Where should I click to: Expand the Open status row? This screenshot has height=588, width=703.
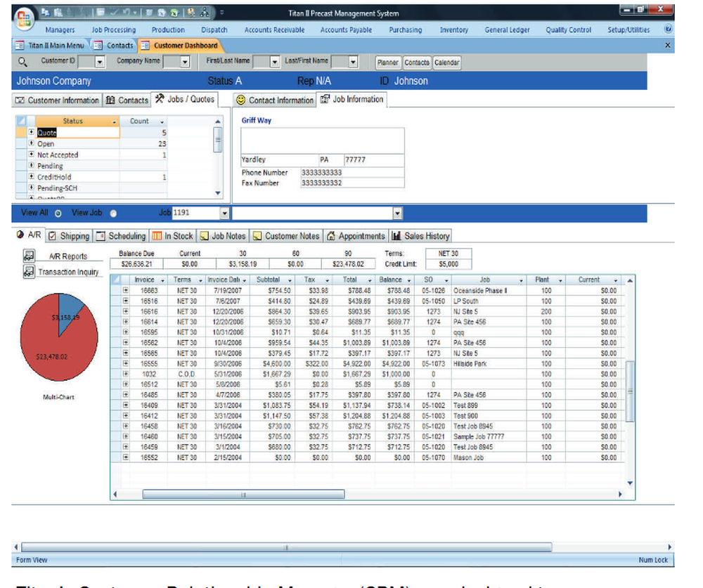(x=32, y=143)
